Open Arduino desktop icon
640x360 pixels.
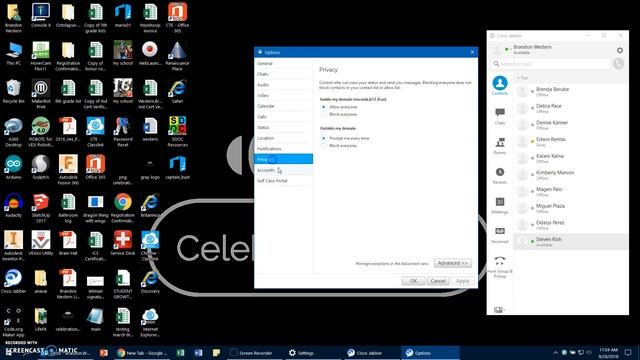tap(13, 167)
